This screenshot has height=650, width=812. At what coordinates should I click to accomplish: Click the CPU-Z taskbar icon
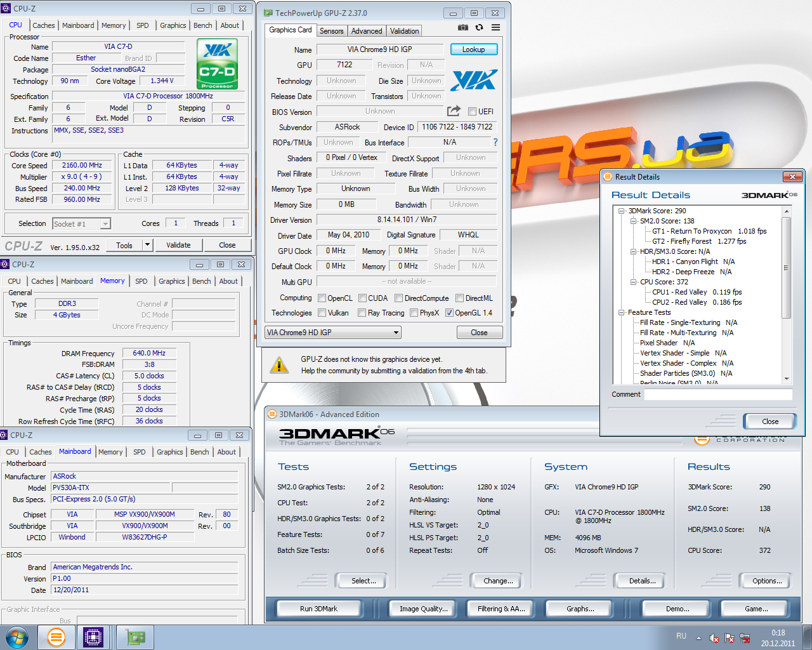tap(93, 637)
